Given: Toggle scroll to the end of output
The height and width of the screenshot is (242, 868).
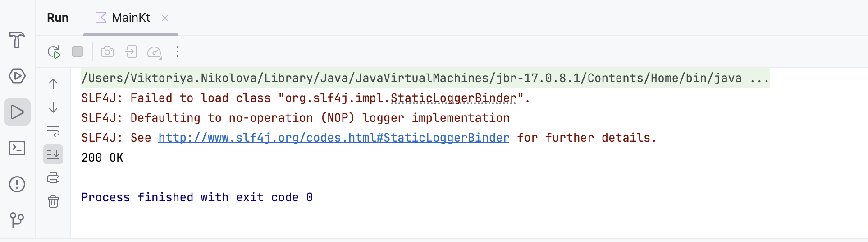Looking at the screenshot, I should coord(53,154).
